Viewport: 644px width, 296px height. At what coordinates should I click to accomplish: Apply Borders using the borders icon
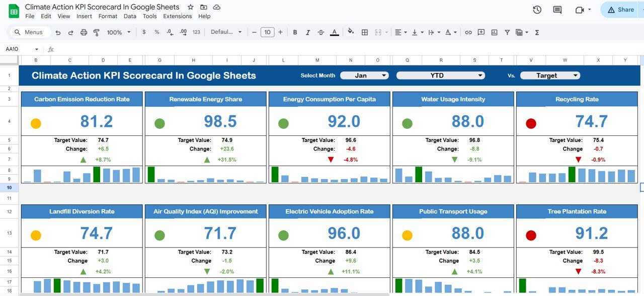364,32
